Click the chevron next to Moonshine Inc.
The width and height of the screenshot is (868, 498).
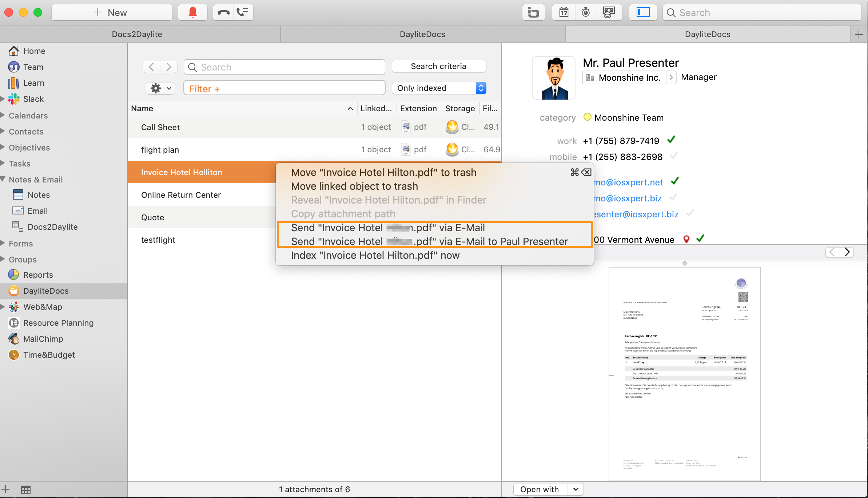coord(671,77)
